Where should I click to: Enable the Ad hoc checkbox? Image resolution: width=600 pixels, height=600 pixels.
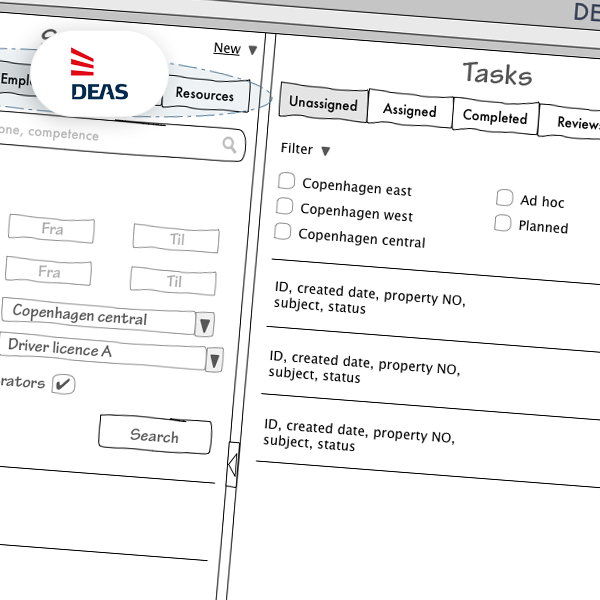tap(505, 198)
